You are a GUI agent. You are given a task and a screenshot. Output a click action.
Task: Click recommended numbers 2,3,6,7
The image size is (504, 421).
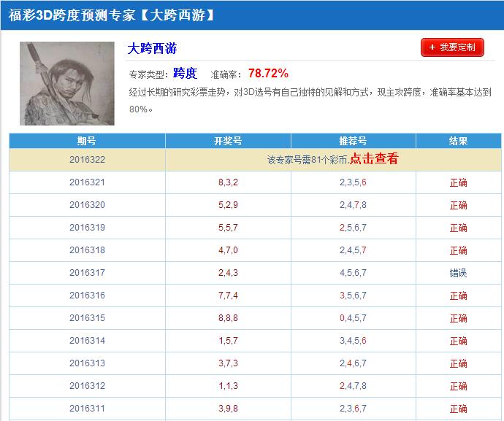pos(353,409)
